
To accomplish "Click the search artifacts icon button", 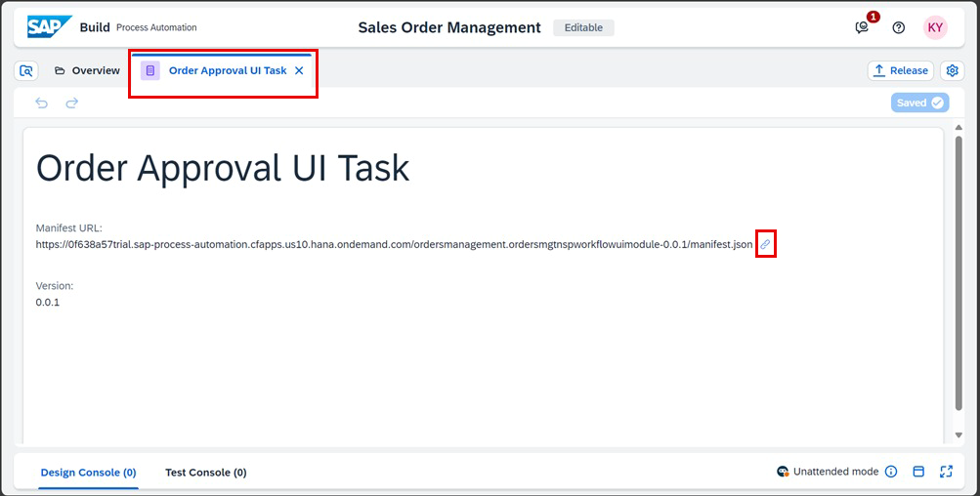I will click(x=26, y=70).
